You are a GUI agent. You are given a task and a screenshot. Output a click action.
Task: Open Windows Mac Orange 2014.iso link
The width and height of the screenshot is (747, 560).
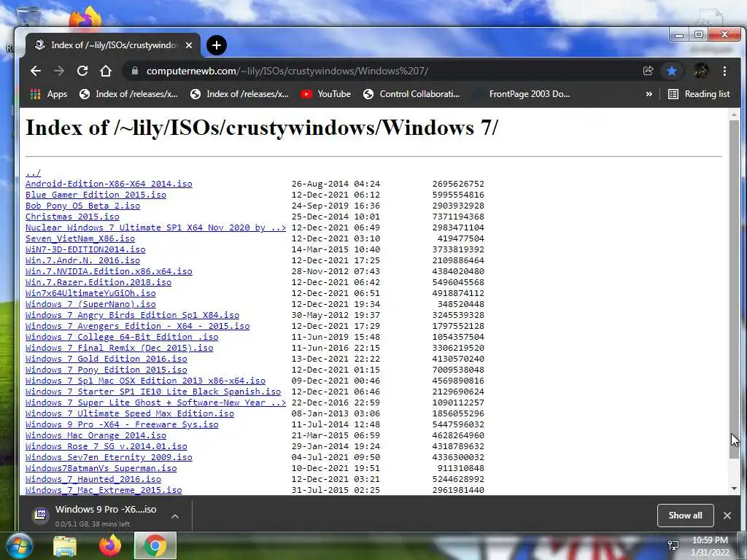point(96,436)
